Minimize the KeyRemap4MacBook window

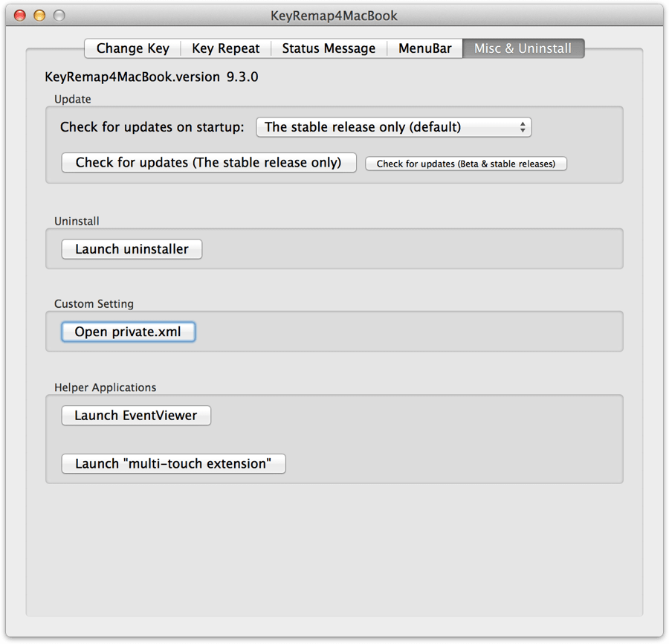39,16
